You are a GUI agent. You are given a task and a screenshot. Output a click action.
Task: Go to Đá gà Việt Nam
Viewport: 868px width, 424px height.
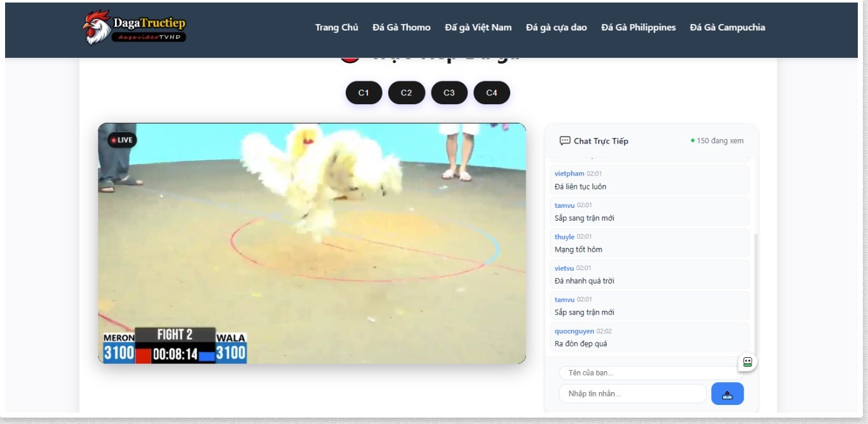coord(478,27)
